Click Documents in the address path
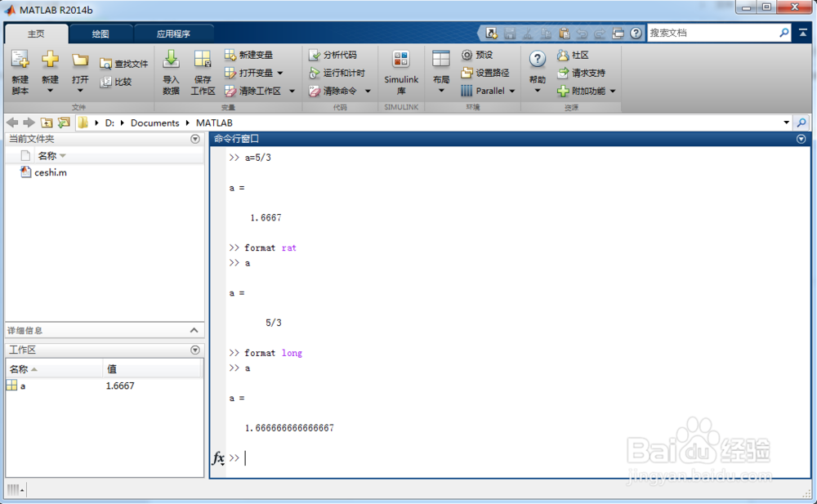This screenshot has width=817, height=504. tap(154, 123)
